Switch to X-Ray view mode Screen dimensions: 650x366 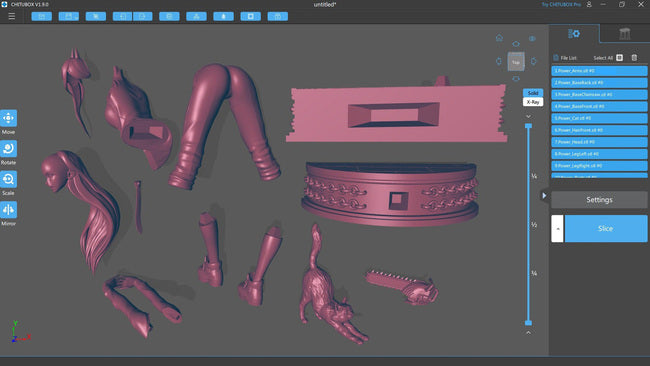(533, 102)
